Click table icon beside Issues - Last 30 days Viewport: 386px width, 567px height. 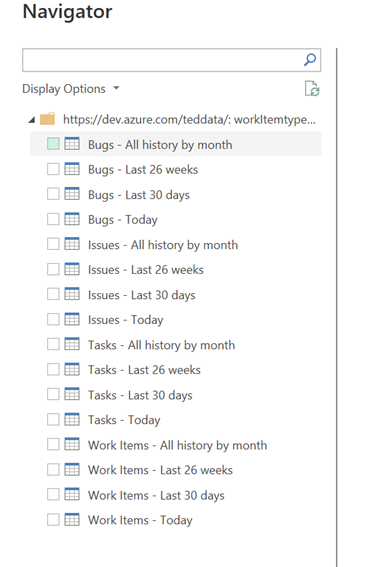[72, 294]
